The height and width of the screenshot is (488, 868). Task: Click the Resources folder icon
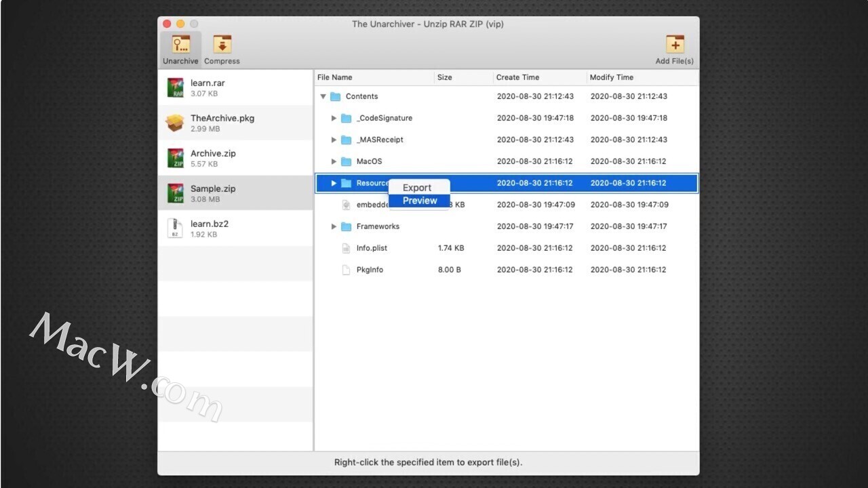pyautogui.click(x=346, y=183)
